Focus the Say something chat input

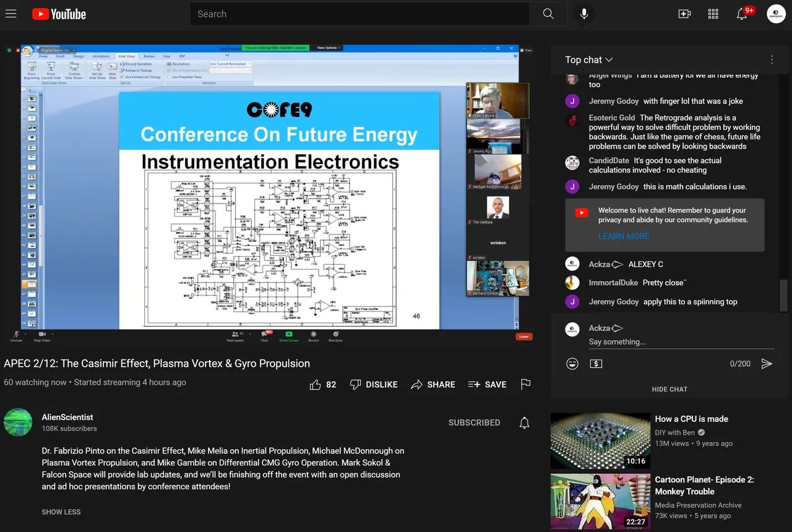[x=681, y=342]
